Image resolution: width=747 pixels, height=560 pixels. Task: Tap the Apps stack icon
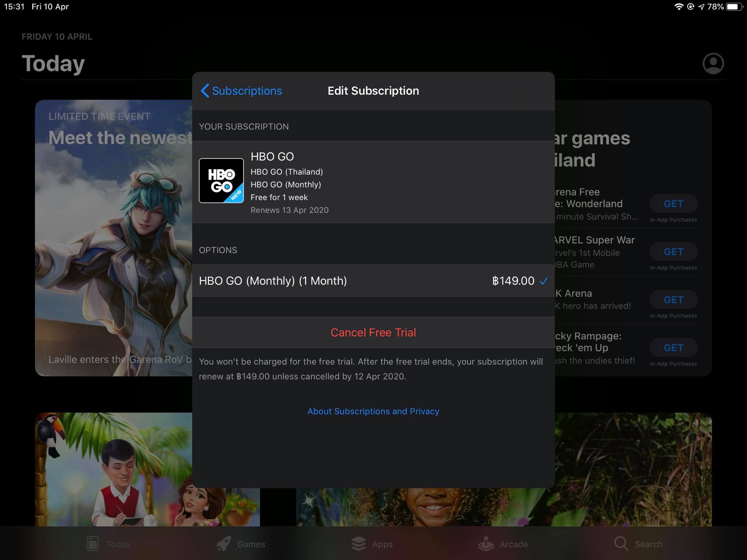click(x=359, y=544)
